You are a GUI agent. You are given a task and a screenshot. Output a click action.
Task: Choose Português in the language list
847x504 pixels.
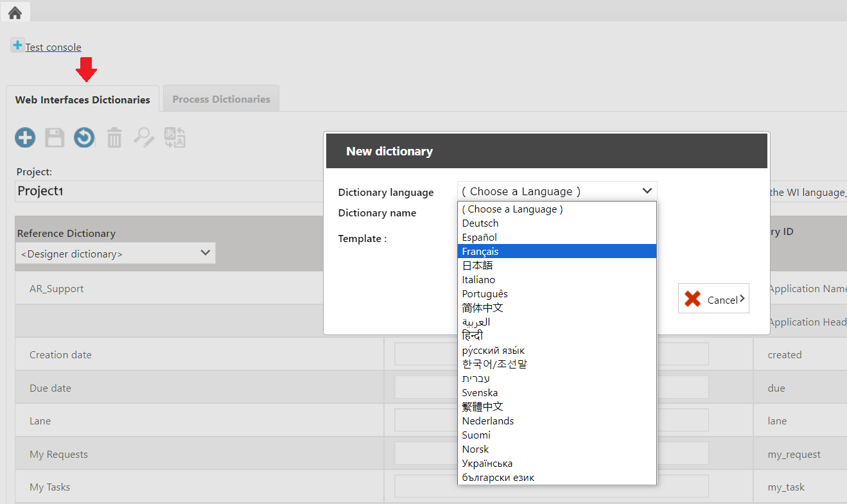click(557, 294)
